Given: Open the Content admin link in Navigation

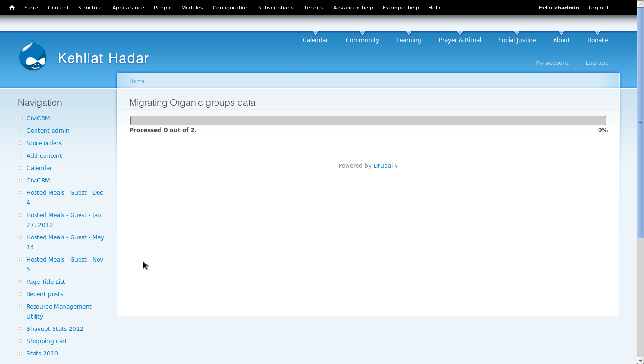Looking at the screenshot, I should point(48,131).
